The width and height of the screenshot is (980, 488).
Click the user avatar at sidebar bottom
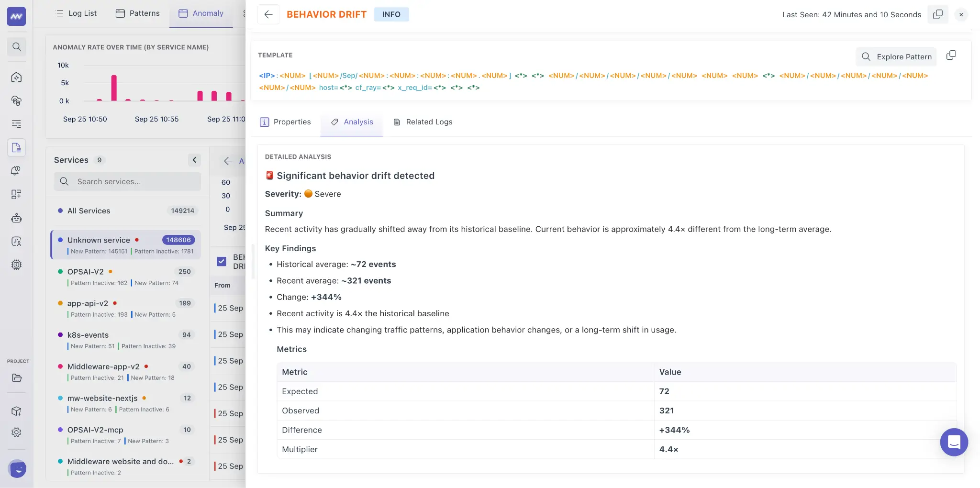[x=18, y=468]
